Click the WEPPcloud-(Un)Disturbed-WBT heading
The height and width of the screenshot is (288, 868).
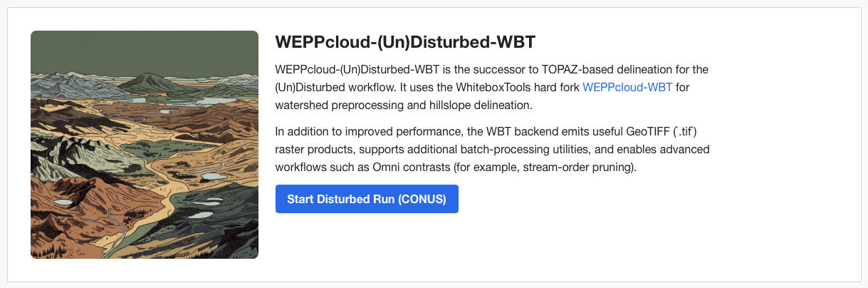coord(405,42)
